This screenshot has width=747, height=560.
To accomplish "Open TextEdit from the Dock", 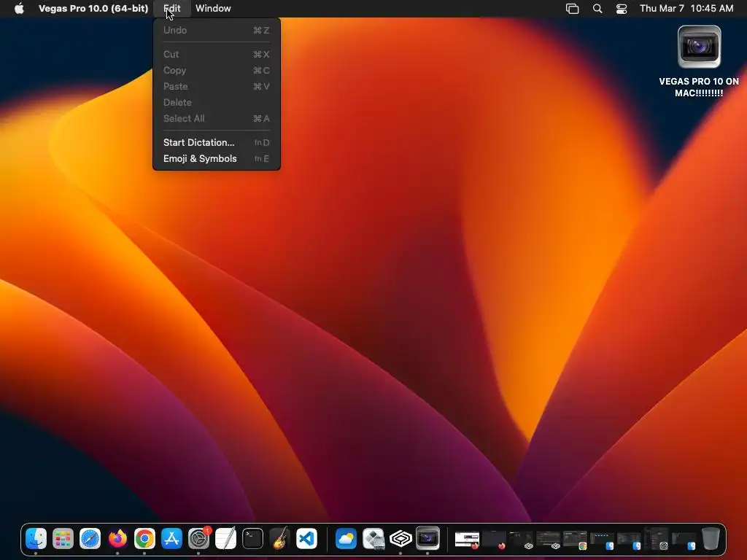I will tap(226, 539).
